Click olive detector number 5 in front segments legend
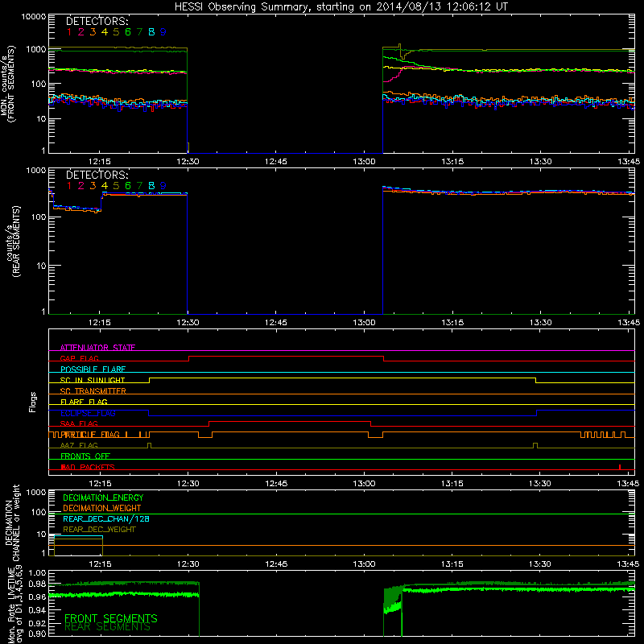The width and height of the screenshot is (644, 644). click(x=116, y=32)
